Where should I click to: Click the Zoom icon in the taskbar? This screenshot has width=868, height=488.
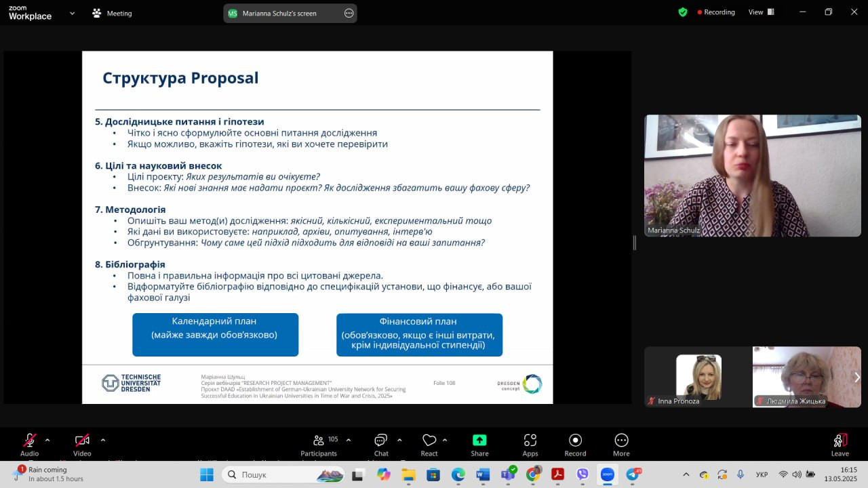(x=608, y=474)
